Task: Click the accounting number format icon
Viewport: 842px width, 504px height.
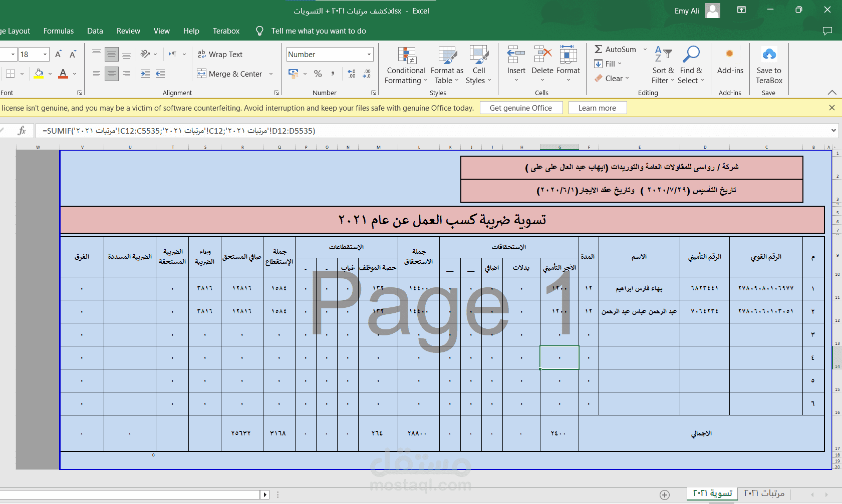Action: pyautogui.click(x=294, y=74)
